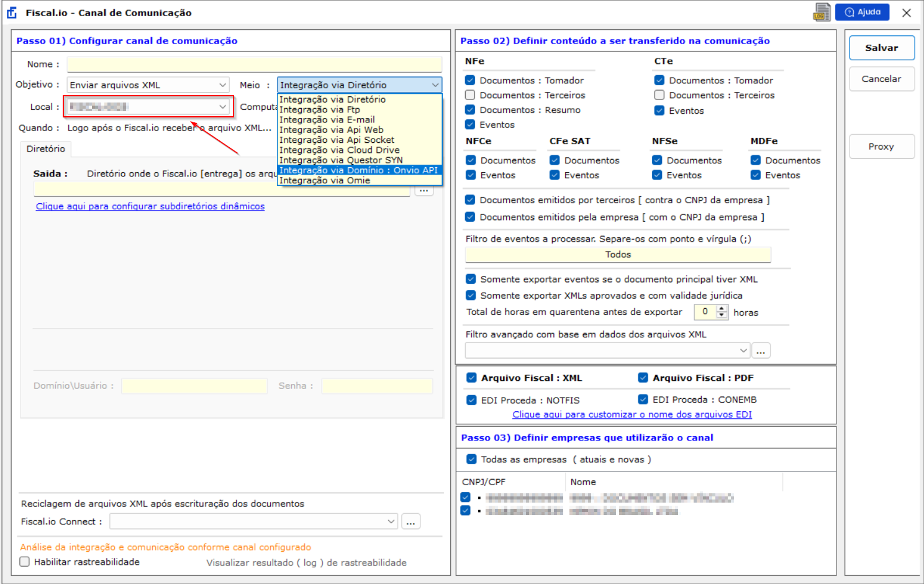Viewport: 924px width, 584px height.
Task: Focus the Nome input field
Action: point(254,64)
